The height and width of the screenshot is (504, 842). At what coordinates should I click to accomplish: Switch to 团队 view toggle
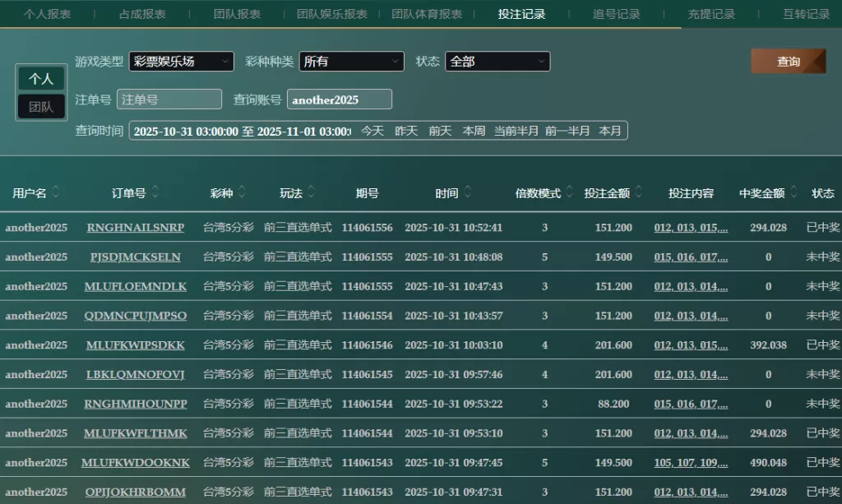41,107
